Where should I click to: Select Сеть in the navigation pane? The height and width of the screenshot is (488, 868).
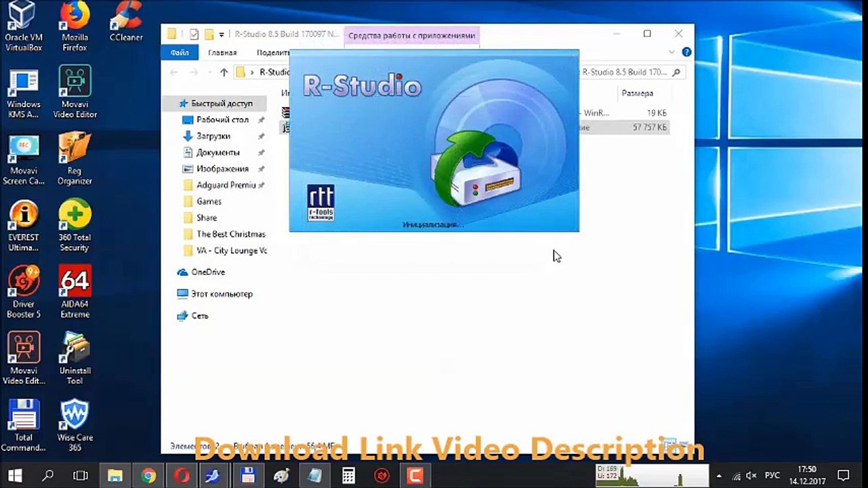point(199,316)
